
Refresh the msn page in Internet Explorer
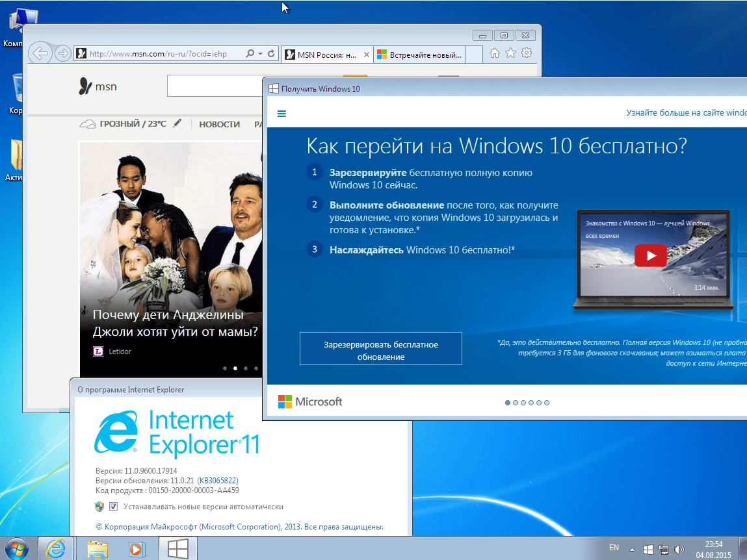[271, 54]
